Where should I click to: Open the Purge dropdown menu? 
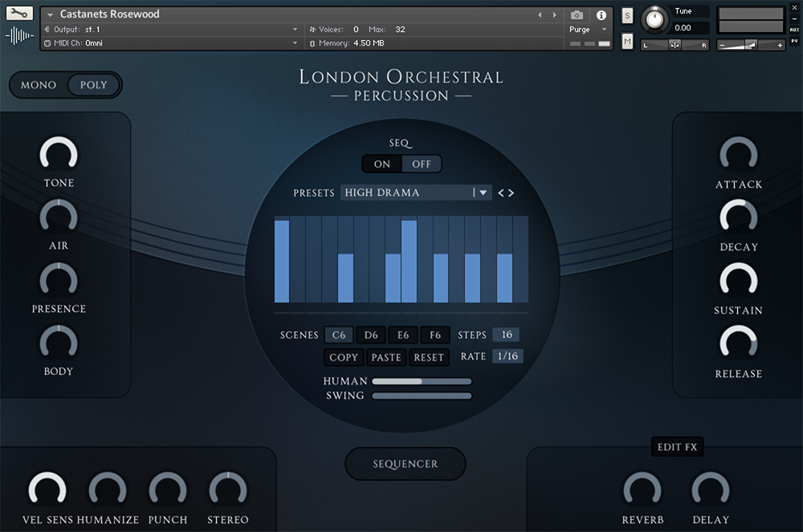pyautogui.click(x=588, y=30)
